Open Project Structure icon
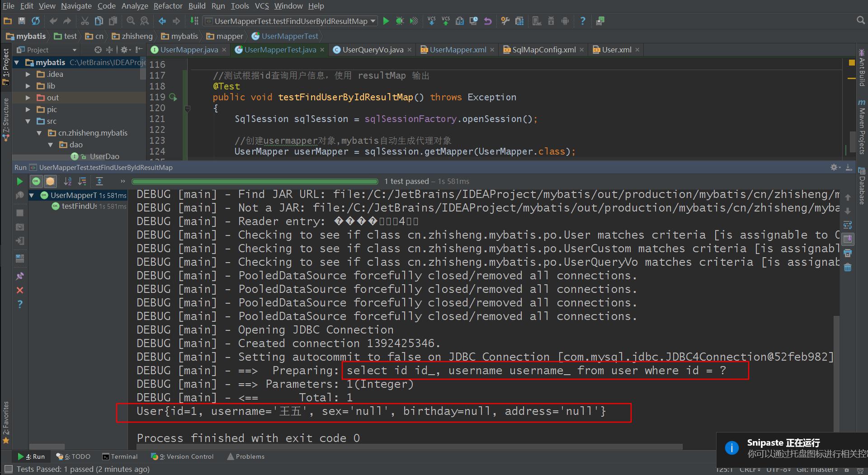Screen dimensions: 868x475 (519, 21)
